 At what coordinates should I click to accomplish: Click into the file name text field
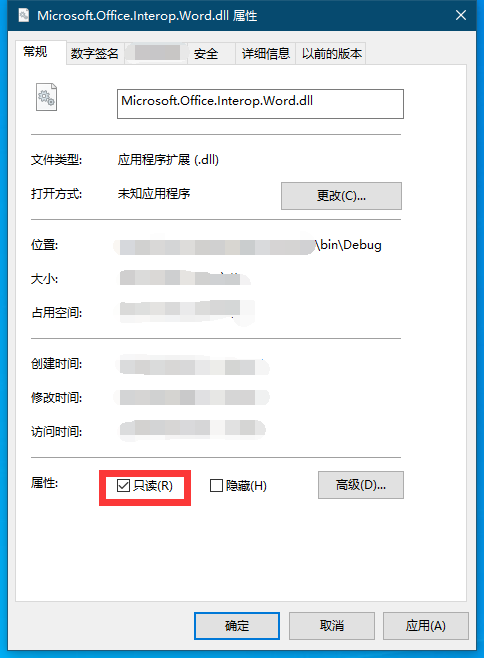click(x=260, y=104)
